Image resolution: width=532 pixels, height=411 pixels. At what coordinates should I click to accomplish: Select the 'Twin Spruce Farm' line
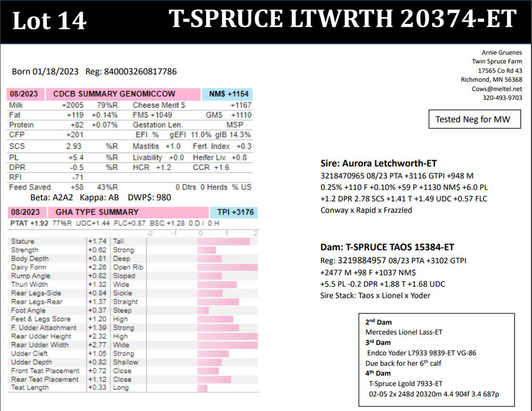pos(497,61)
